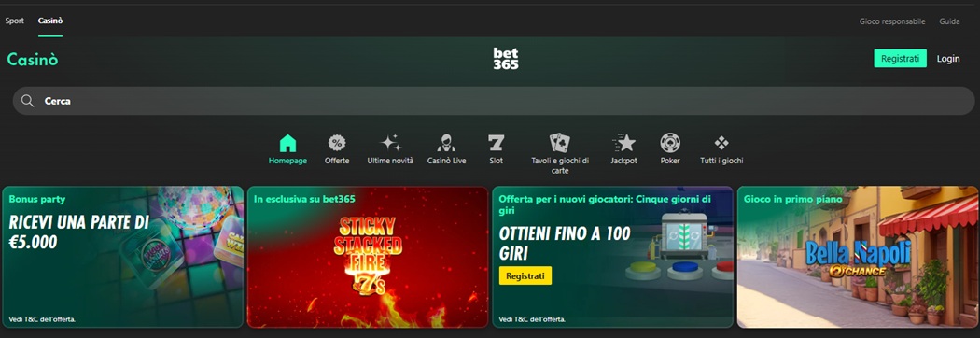Open Vedi T&C dell'offerta in 100 giri banner
This screenshot has height=338, width=980.
pyautogui.click(x=533, y=319)
